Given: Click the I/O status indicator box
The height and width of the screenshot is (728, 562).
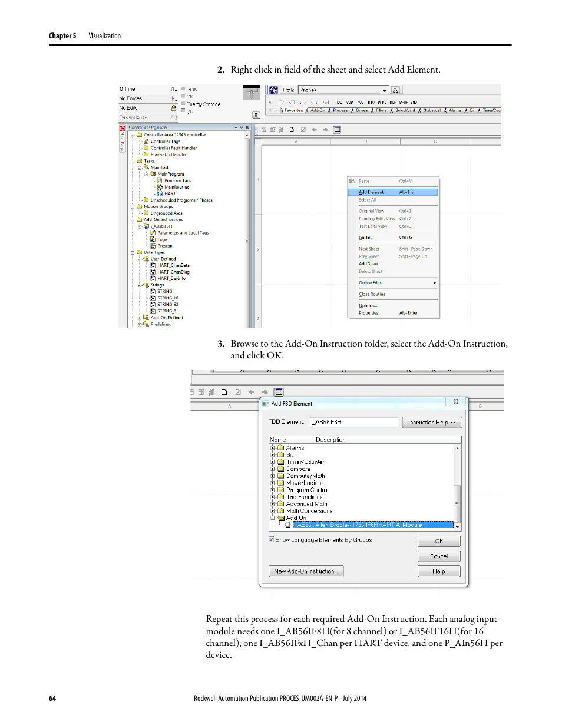Looking at the screenshot, I should [x=183, y=110].
